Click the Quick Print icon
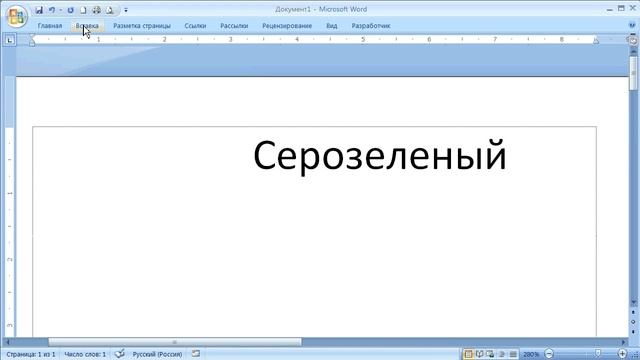 pyautogui.click(x=97, y=10)
